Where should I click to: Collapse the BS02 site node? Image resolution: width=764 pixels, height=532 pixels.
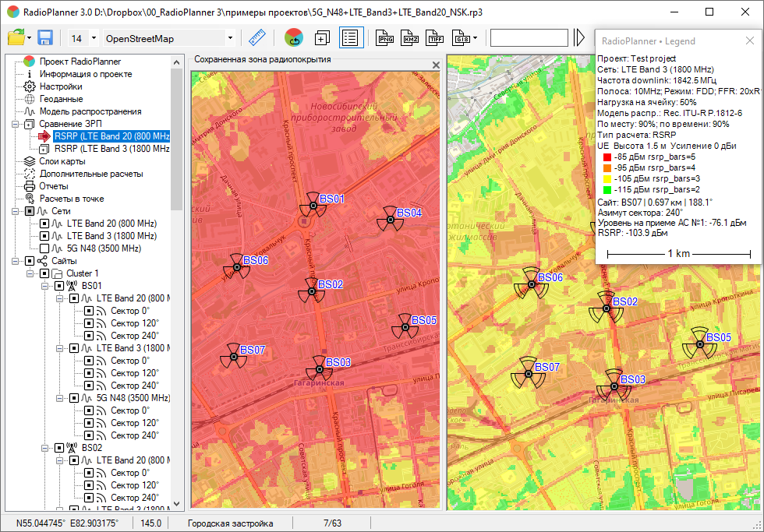coord(45,448)
